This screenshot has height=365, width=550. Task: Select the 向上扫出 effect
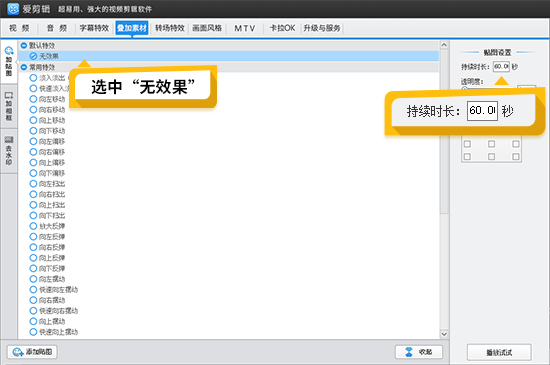pos(47,205)
